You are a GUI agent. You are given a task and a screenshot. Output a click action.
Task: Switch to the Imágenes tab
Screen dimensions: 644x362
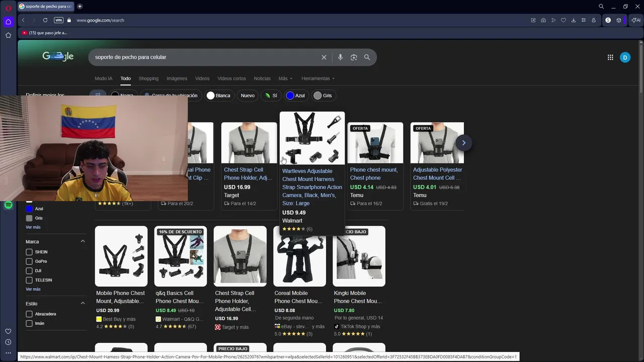pyautogui.click(x=177, y=78)
